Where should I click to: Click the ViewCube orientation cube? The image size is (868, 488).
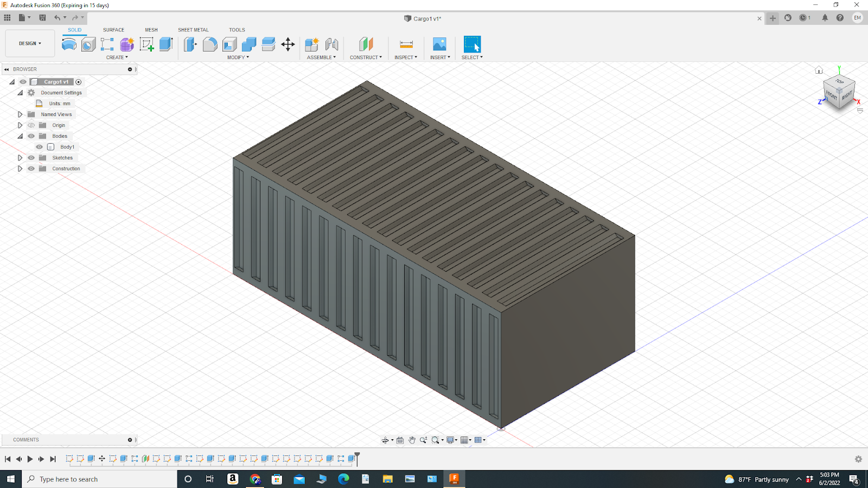point(839,93)
